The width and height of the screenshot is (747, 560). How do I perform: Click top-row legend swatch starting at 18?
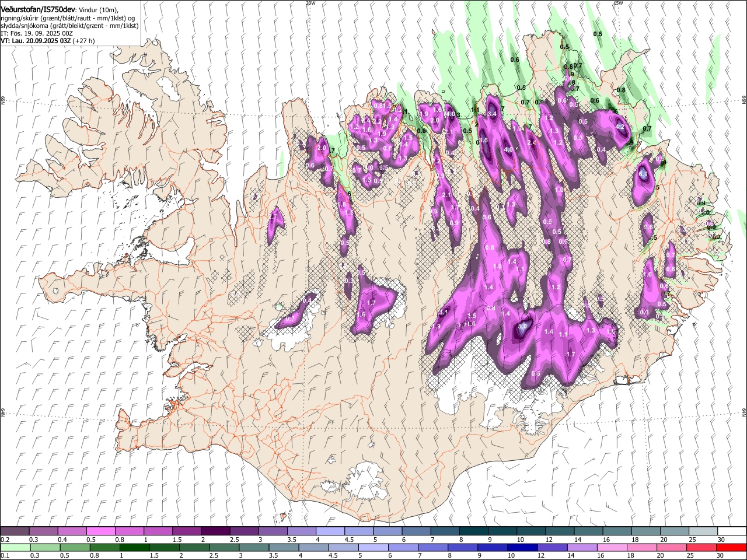click(x=645, y=531)
